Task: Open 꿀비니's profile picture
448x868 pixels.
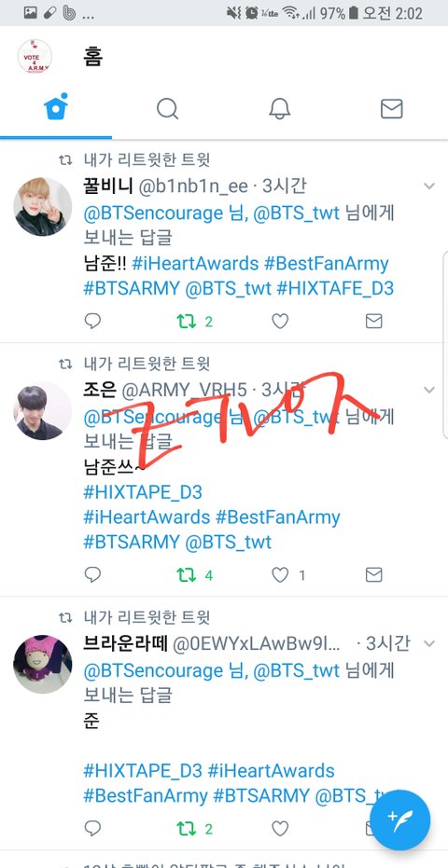Action: click(x=43, y=206)
